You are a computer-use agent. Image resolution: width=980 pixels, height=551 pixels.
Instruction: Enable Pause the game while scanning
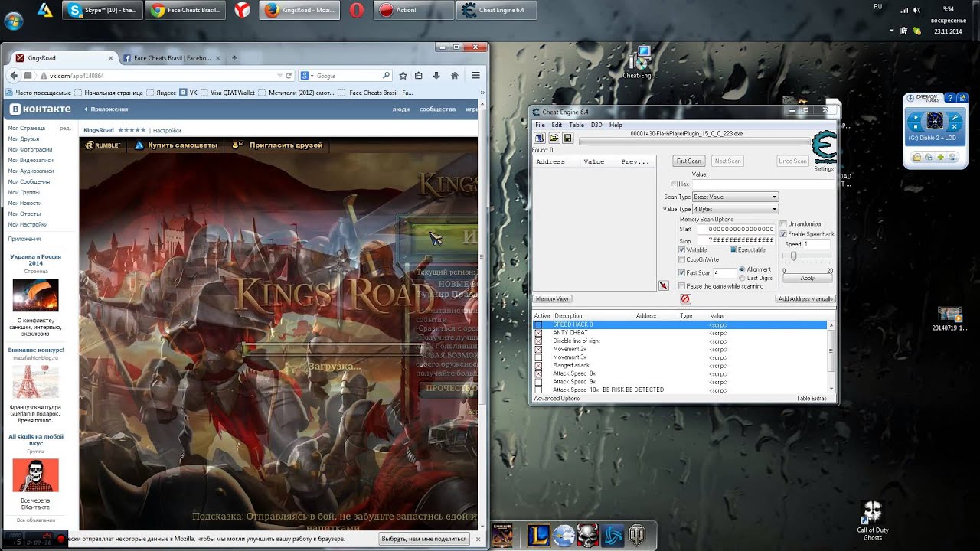pyautogui.click(x=682, y=286)
